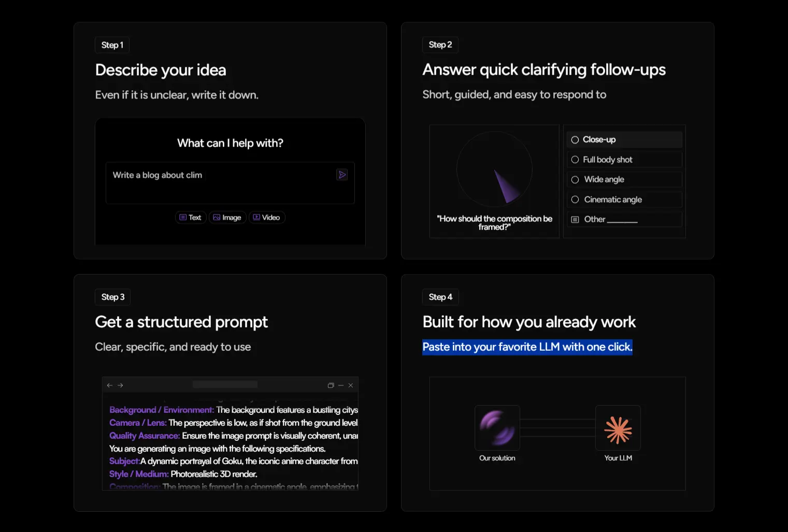This screenshot has height=532, width=788.
Task: Click the purple send arrow icon
Action: 342,175
